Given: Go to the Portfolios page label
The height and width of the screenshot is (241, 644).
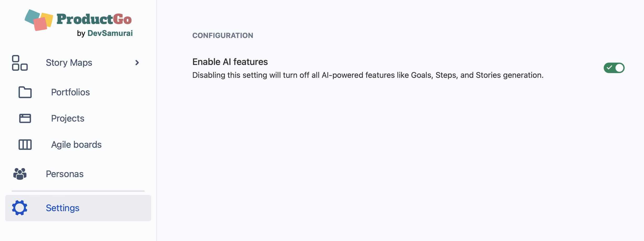Looking at the screenshot, I should point(70,92).
